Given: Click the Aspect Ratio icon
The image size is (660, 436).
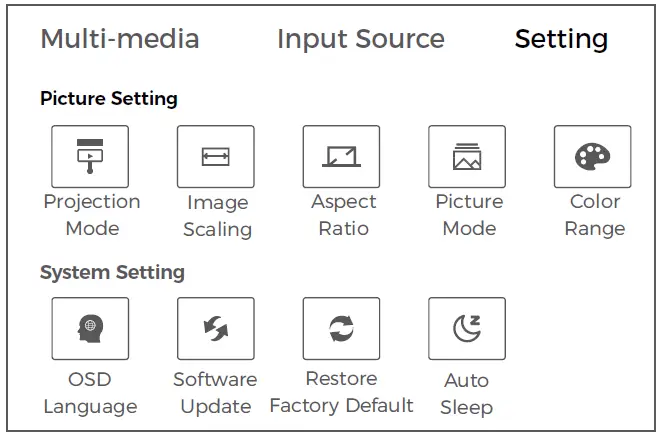Looking at the screenshot, I should click(x=341, y=156).
